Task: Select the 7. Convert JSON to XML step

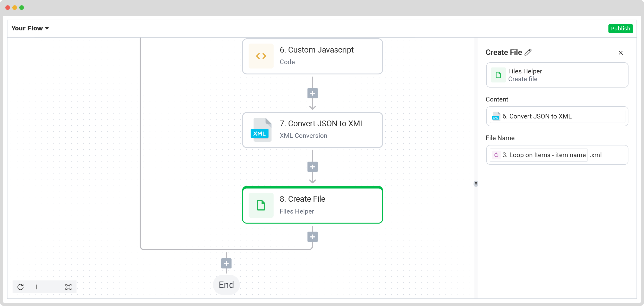Action: (x=312, y=130)
